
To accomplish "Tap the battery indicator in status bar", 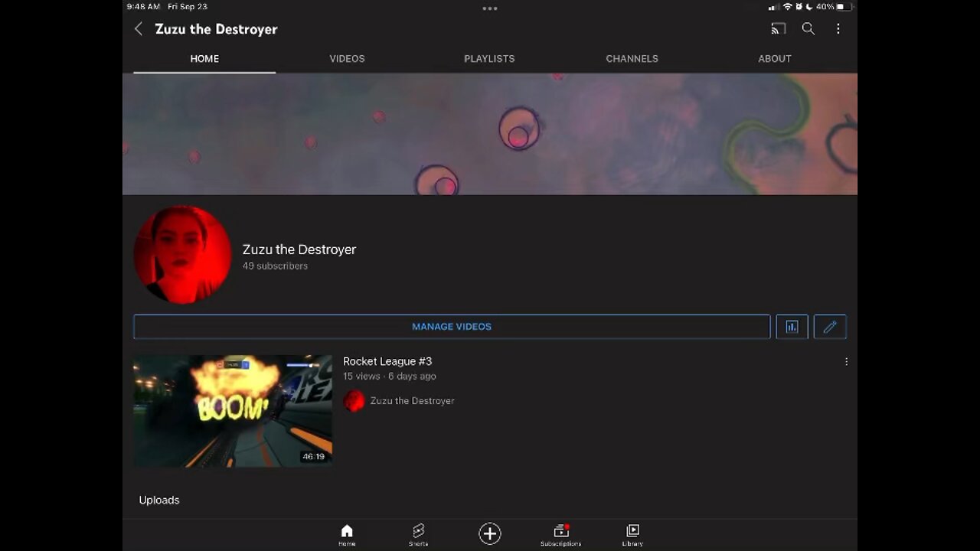I will [x=844, y=7].
